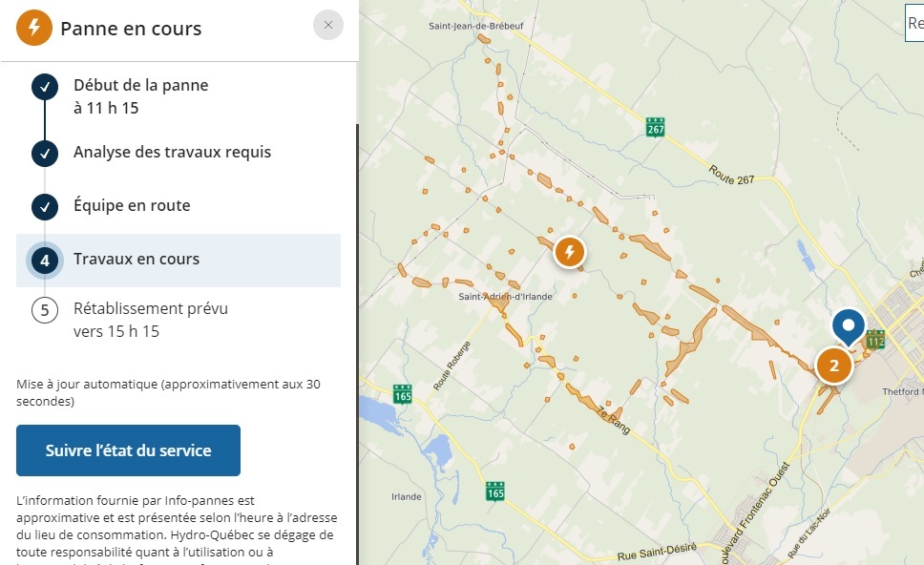Click the Rétablissement prévu vers 15 h 15 text
The height and width of the screenshot is (565, 924).
pyautogui.click(x=151, y=320)
